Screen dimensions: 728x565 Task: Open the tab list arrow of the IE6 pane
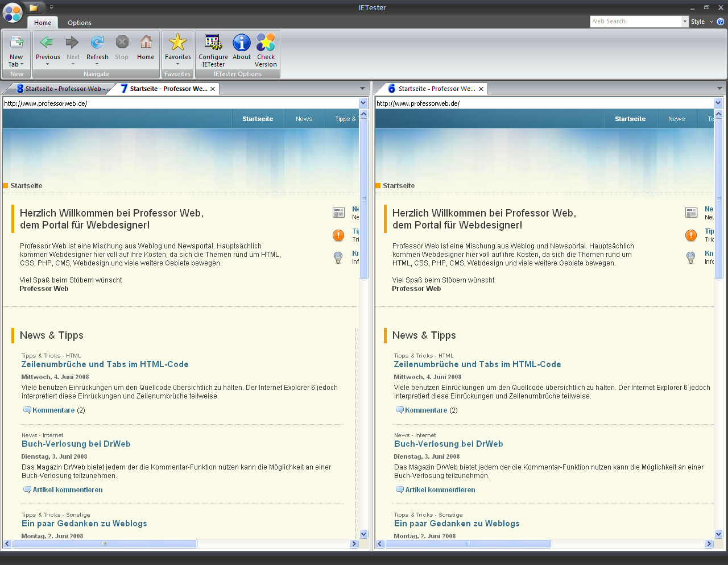pos(719,89)
